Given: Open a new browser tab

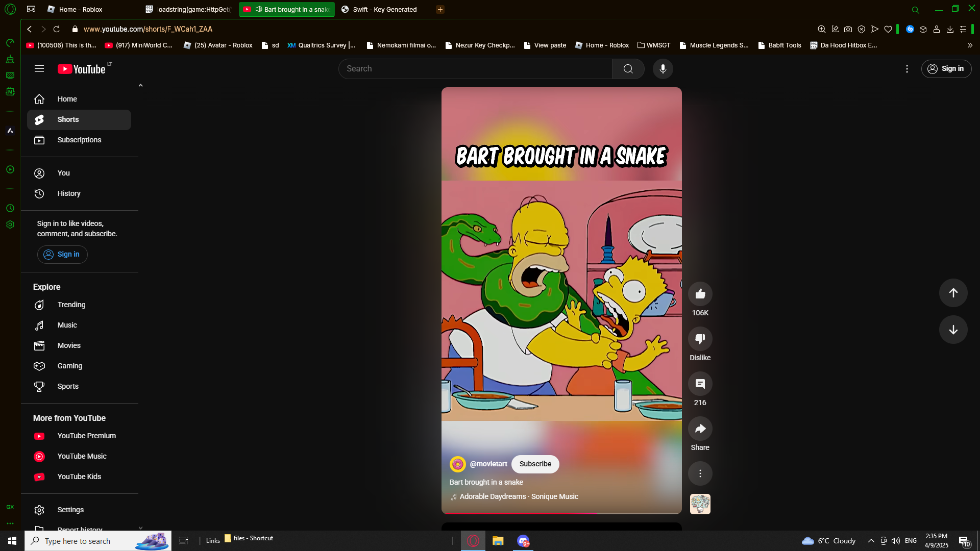Looking at the screenshot, I should (440, 9).
